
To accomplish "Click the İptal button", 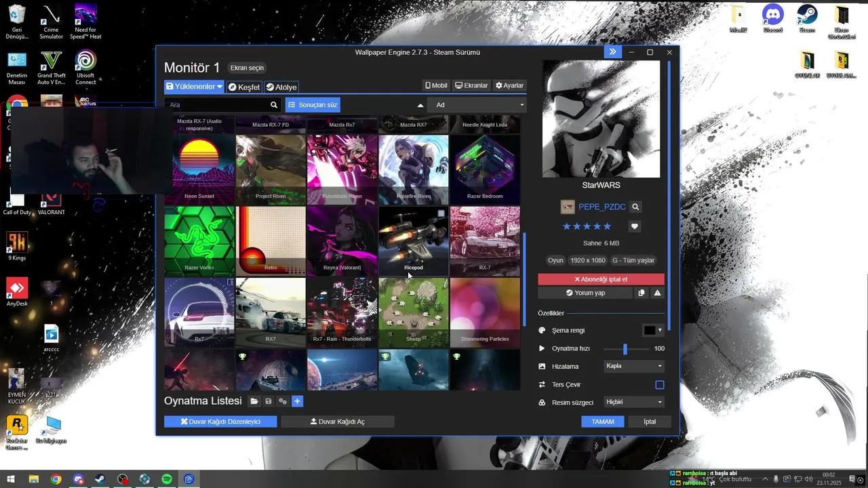I will pyautogui.click(x=650, y=422).
